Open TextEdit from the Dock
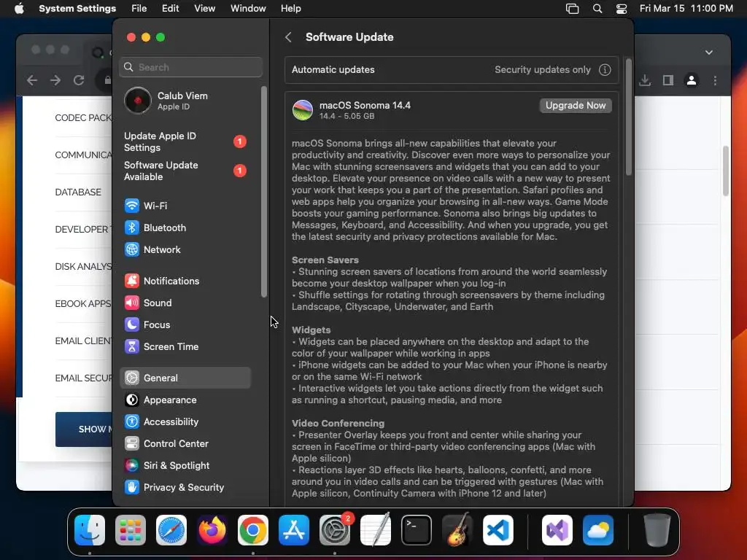This screenshot has height=560, width=747. coord(376,530)
